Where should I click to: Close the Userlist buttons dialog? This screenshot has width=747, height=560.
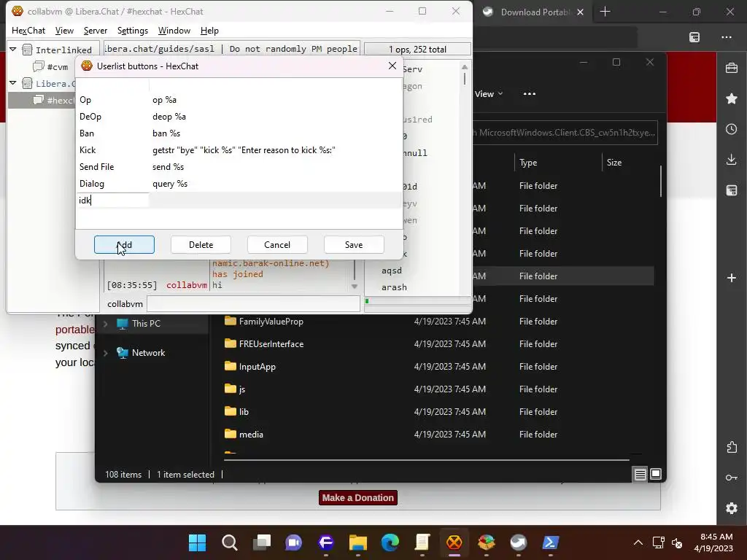(x=392, y=66)
